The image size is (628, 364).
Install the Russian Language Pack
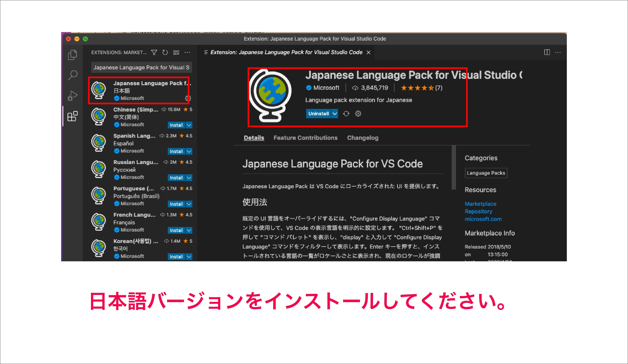click(176, 178)
